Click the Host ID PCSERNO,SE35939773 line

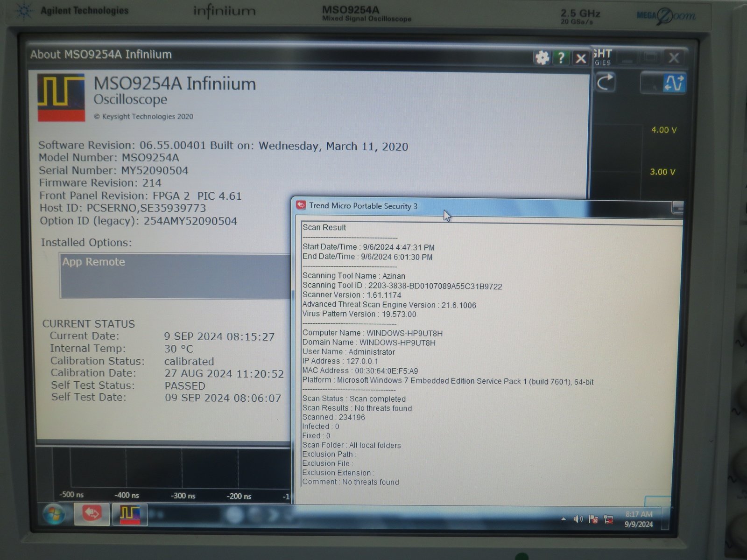(123, 208)
